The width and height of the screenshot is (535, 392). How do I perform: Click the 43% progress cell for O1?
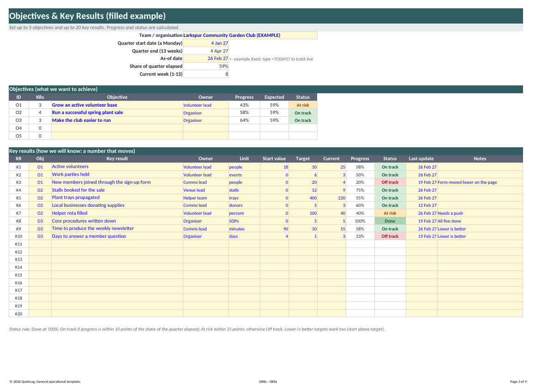(x=244, y=105)
